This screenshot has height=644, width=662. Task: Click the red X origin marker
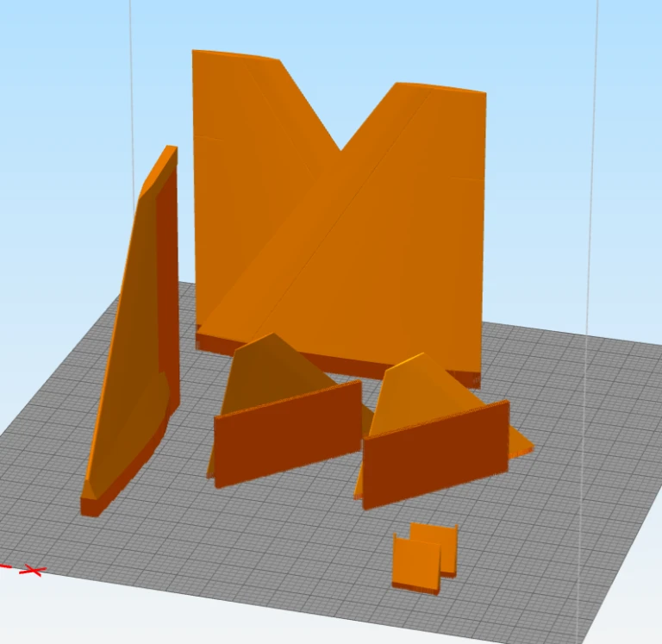32,570
